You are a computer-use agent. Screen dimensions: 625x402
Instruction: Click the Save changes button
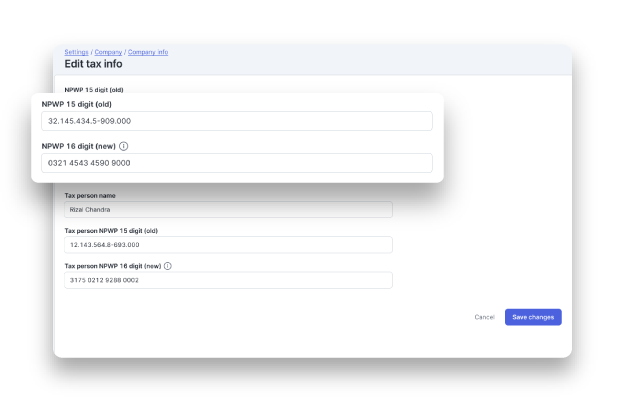click(533, 317)
